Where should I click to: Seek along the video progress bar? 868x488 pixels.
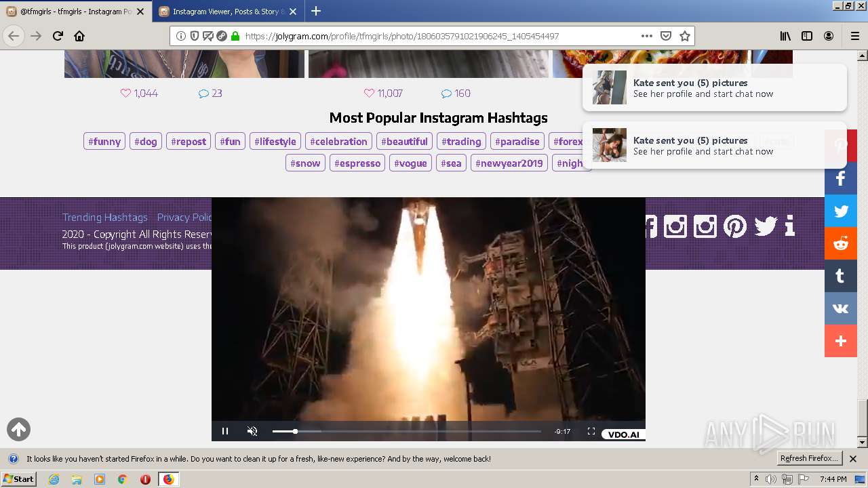407,431
